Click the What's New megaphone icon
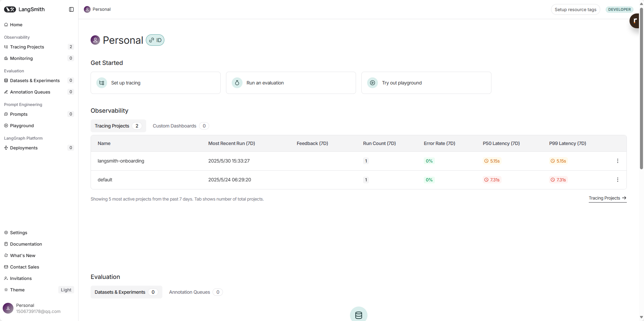This screenshot has width=644, height=321. (6, 255)
